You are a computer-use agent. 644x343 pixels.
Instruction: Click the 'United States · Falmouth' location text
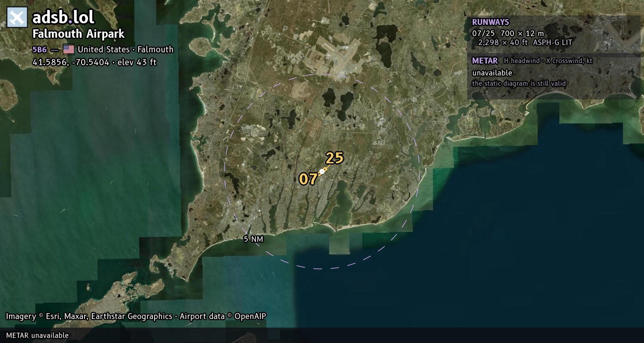(x=125, y=49)
